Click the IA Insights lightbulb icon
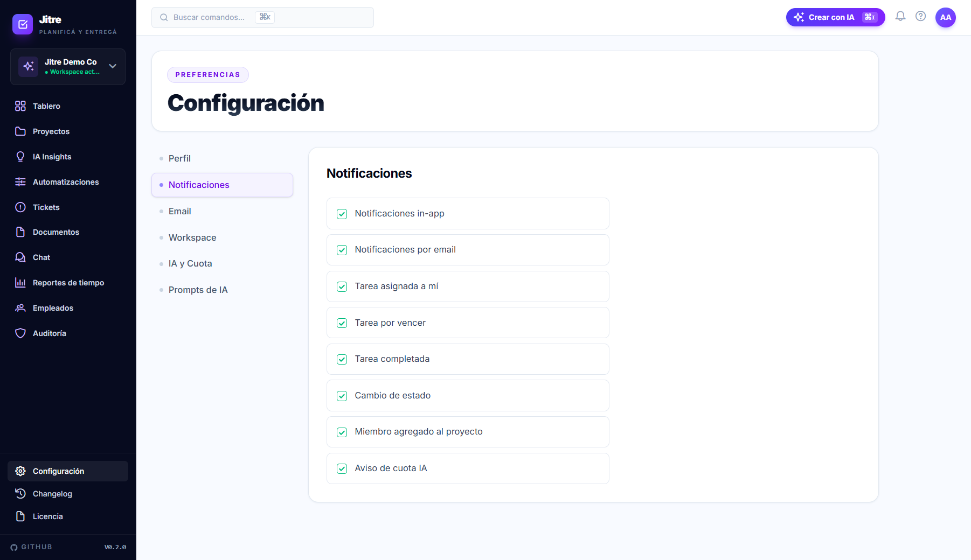 coord(20,157)
